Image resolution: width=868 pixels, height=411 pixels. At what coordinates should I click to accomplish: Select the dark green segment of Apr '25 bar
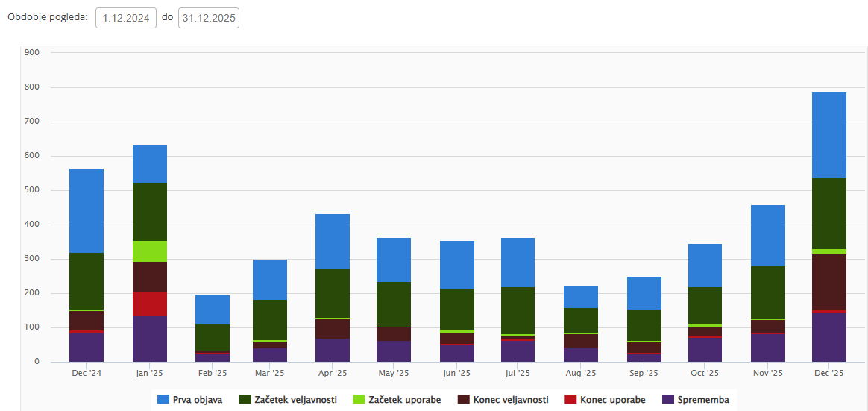[x=333, y=292]
